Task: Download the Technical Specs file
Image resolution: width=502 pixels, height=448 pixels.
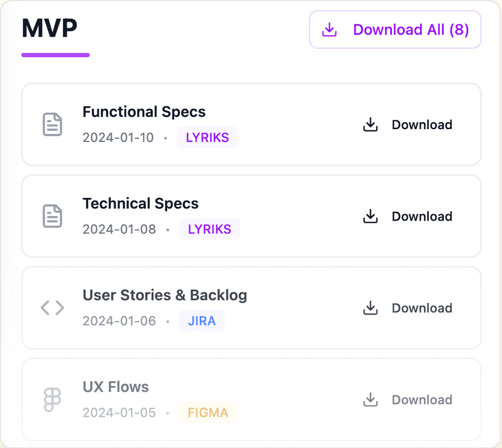Action: click(421, 216)
